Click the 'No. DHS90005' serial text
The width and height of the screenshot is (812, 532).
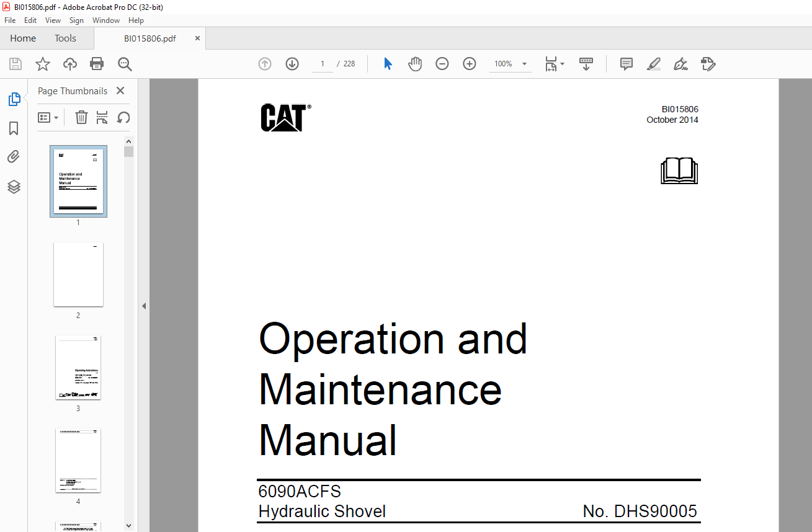[x=640, y=512]
